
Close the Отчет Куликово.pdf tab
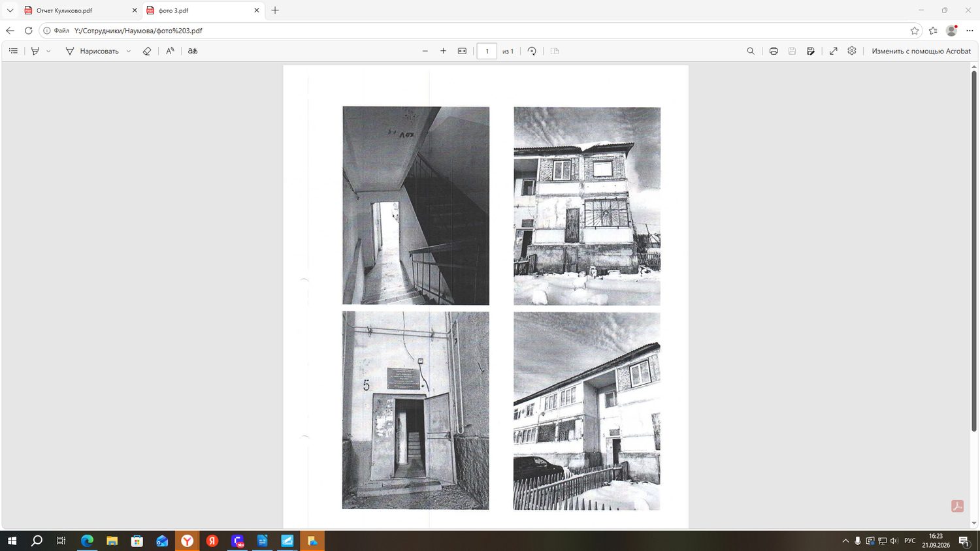[x=135, y=10]
